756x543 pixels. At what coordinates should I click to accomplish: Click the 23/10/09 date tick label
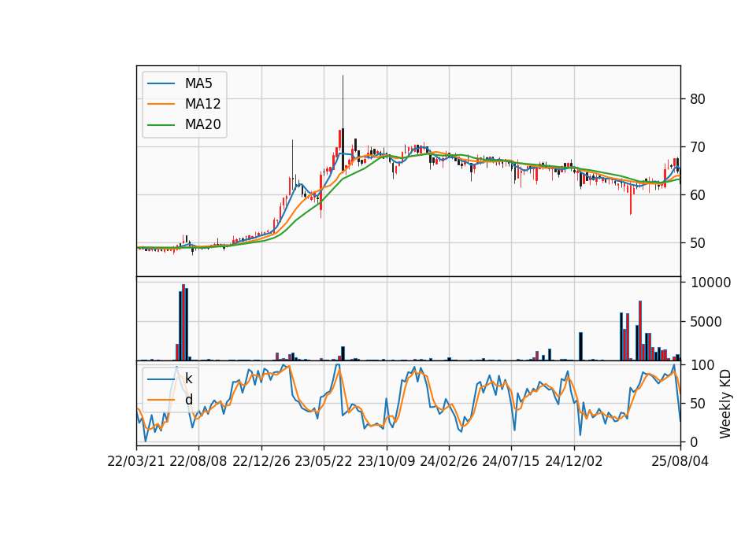pos(386,461)
